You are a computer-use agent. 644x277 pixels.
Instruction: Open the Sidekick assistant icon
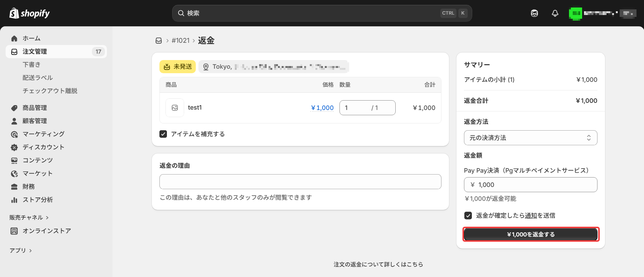pos(534,13)
